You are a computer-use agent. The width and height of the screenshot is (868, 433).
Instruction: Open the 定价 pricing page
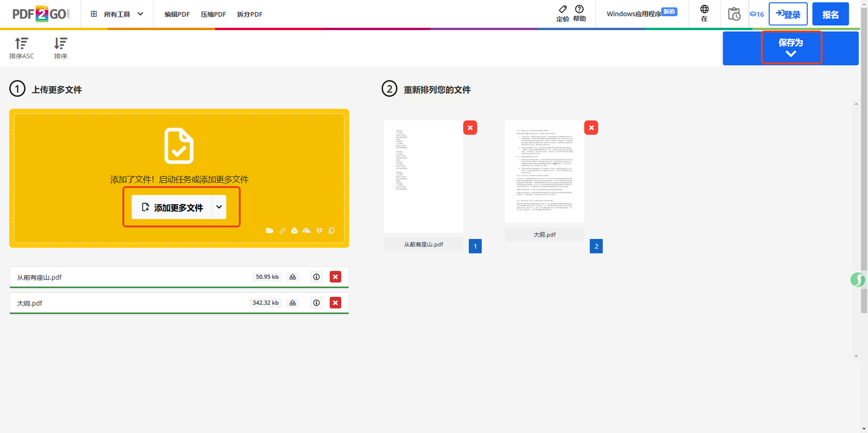pyautogui.click(x=562, y=14)
